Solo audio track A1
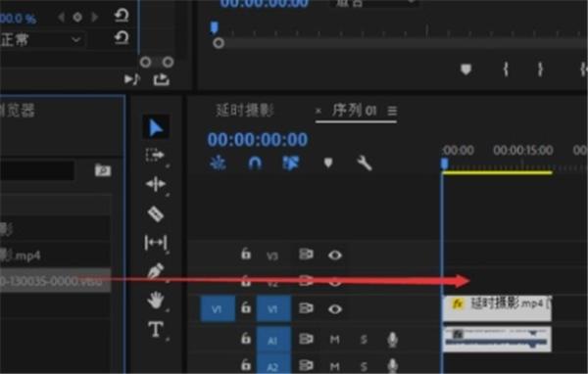Image resolution: width=588 pixels, height=374 pixels. click(x=364, y=340)
